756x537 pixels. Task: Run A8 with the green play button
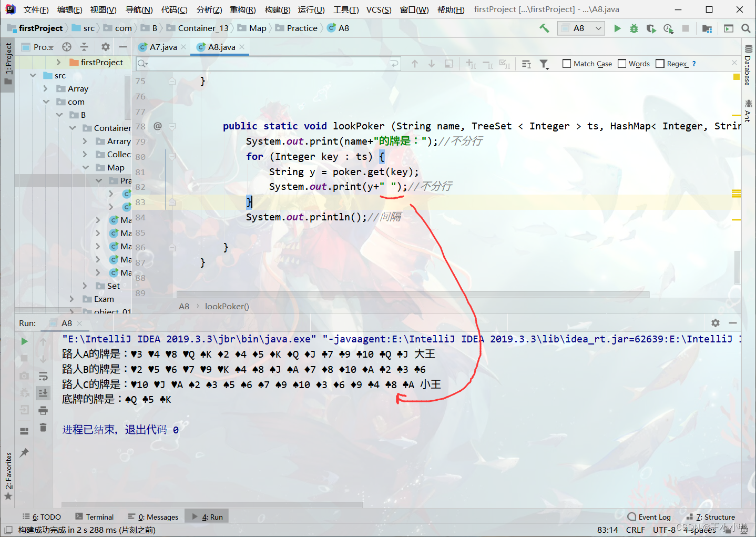pos(617,28)
